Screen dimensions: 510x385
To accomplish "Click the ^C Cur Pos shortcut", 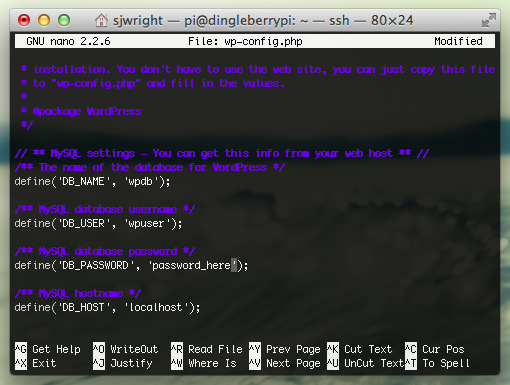I will tap(435, 349).
